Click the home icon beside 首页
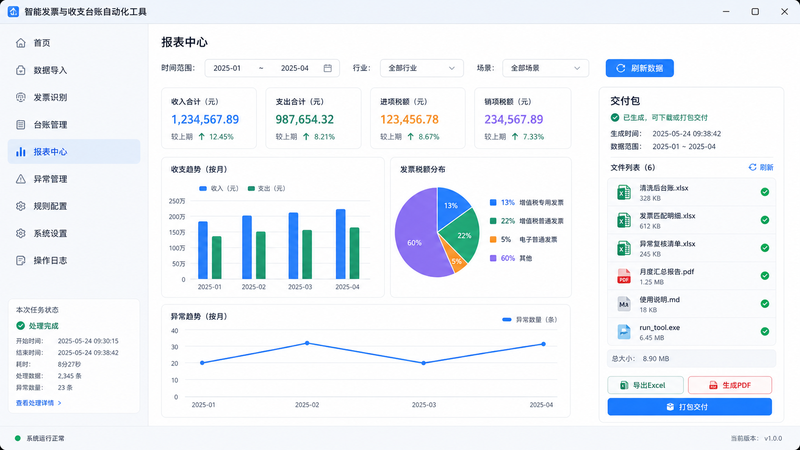Viewport: 800px width, 450px height. tap(20, 43)
